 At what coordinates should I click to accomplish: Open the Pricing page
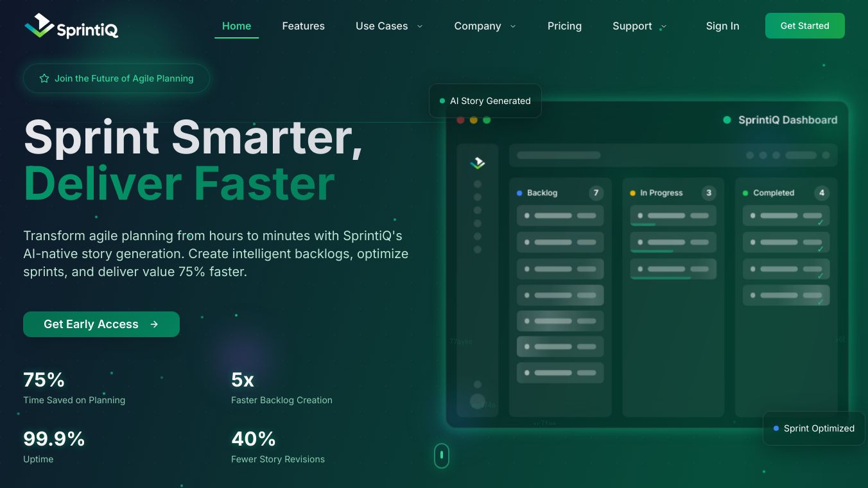(x=564, y=26)
